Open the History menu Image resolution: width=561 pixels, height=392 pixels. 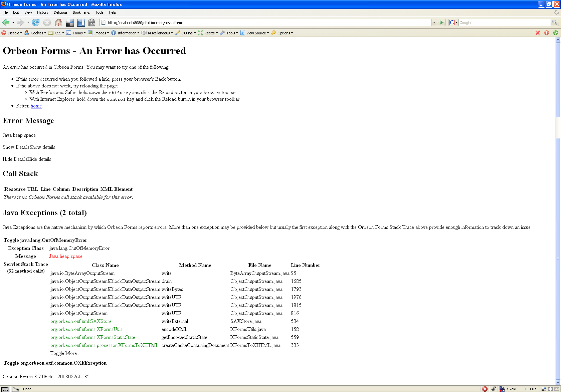pos(42,12)
